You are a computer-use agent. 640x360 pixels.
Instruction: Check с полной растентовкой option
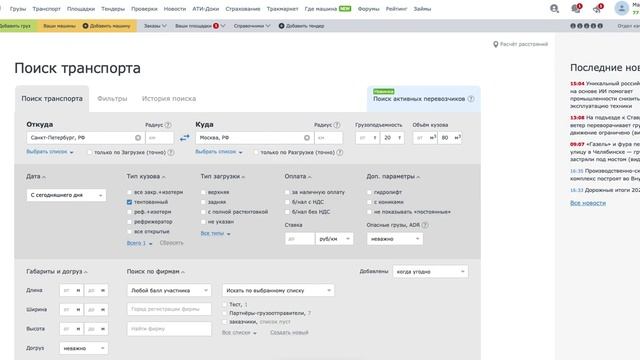(x=203, y=212)
